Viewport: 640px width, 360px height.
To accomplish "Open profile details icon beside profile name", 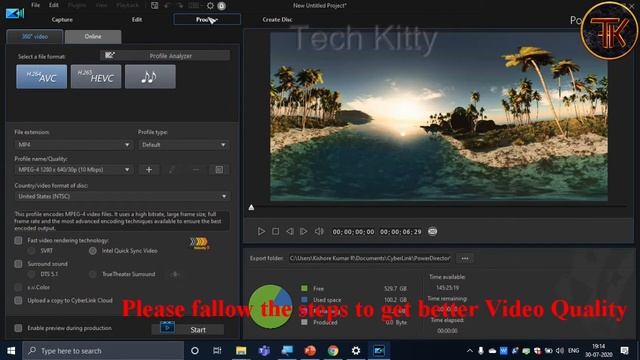I will (219, 169).
